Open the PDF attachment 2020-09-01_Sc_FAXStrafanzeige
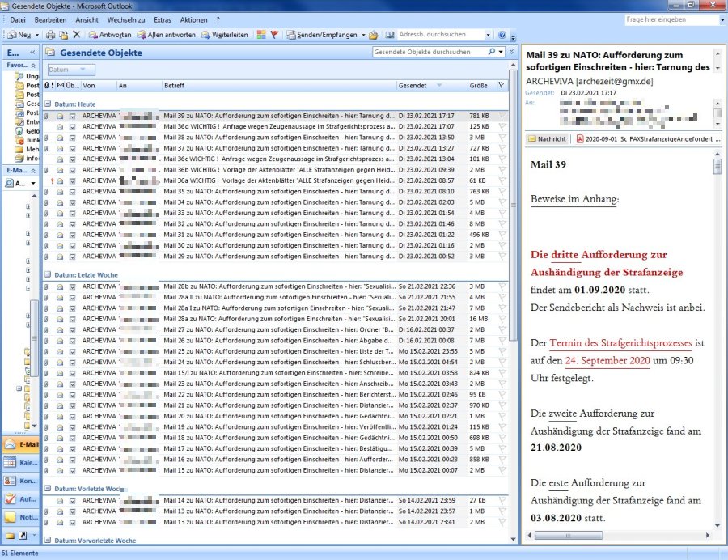The width and height of the screenshot is (728, 560). tap(648, 139)
